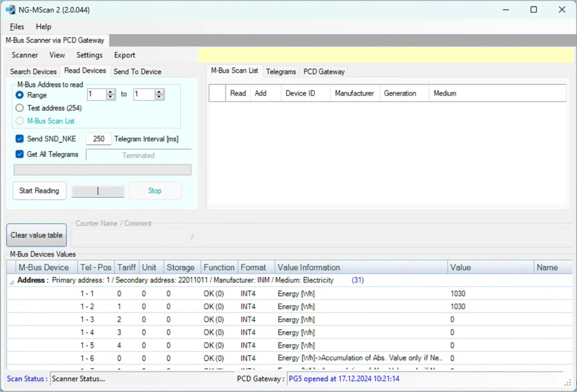Click the Clear value table button

point(37,235)
